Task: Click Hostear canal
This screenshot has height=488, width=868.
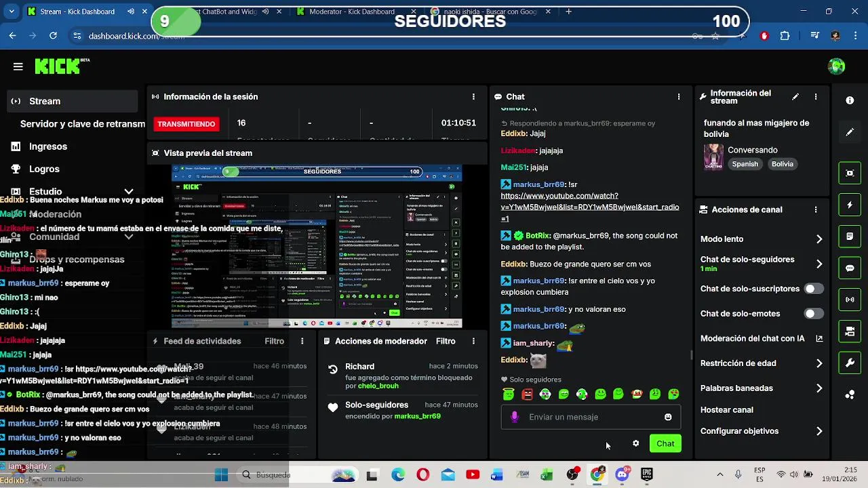Action: 726,410
